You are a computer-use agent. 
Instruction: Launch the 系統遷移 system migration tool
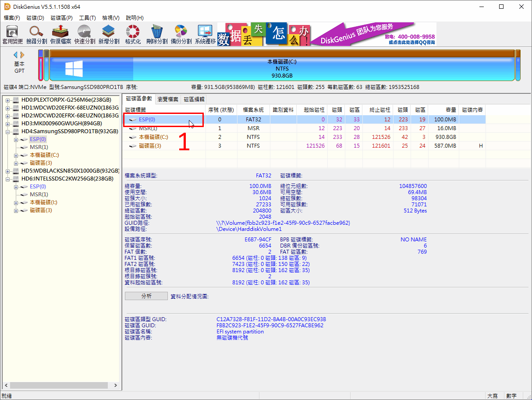coord(205,35)
